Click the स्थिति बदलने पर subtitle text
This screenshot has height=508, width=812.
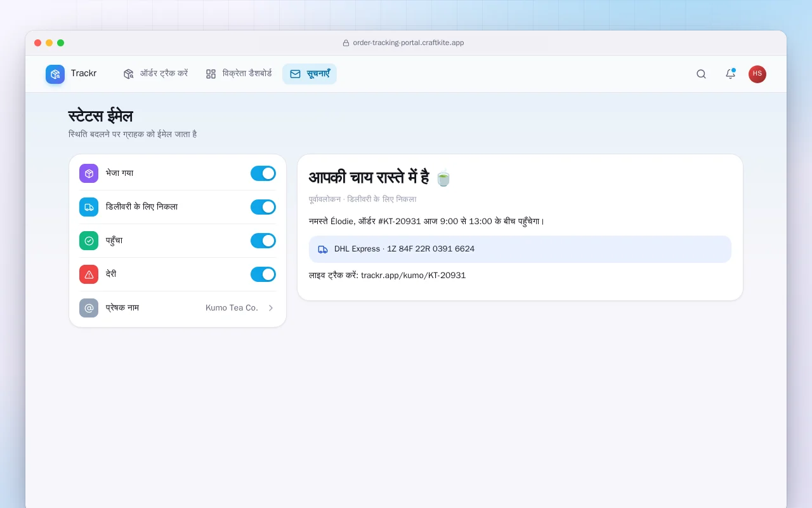133,135
